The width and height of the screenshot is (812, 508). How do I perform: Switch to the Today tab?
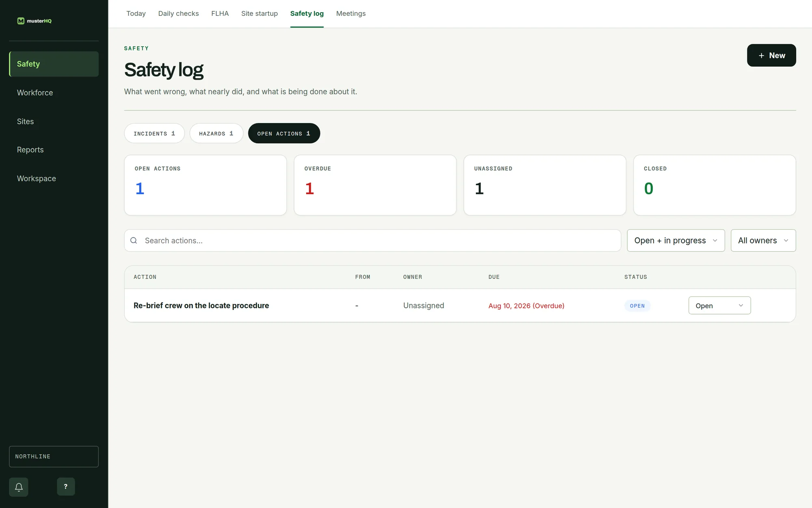[x=136, y=13]
